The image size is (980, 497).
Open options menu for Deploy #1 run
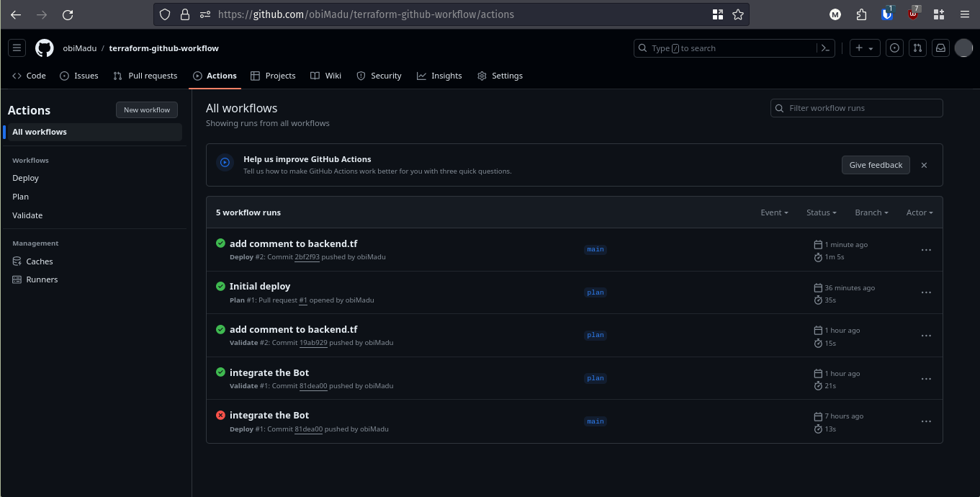926,421
